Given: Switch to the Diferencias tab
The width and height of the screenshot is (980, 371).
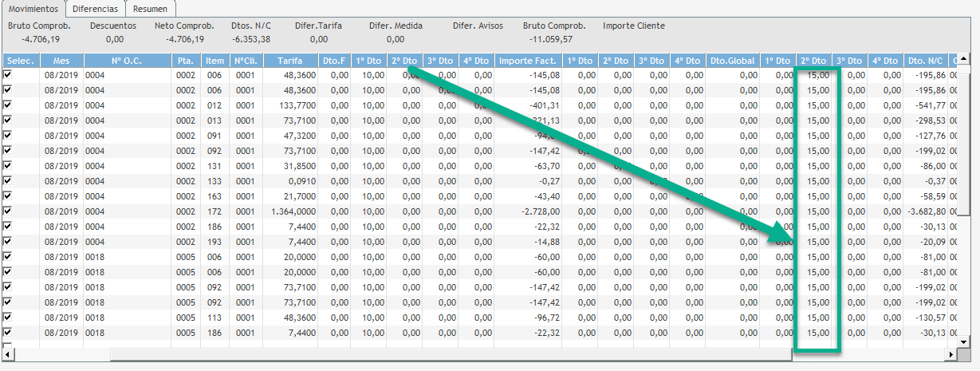Looking at the screenshot, I should coord(95,9).
